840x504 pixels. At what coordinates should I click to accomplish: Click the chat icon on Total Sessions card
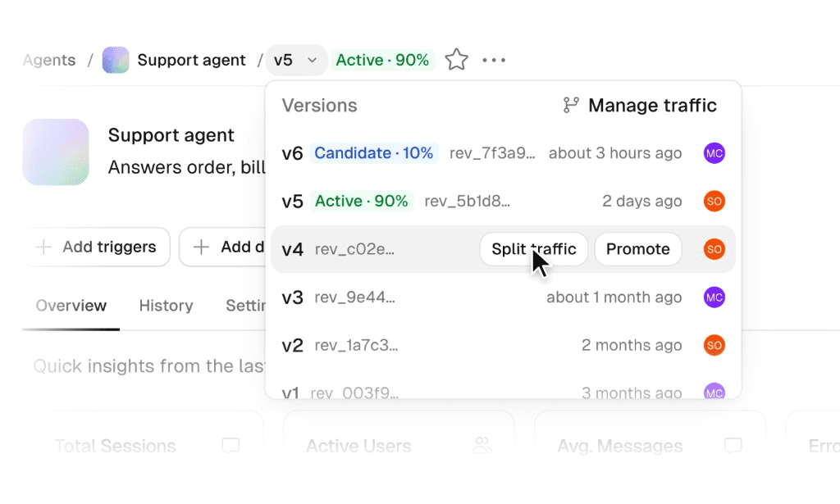pyautogui.click(x=231, y=445)
